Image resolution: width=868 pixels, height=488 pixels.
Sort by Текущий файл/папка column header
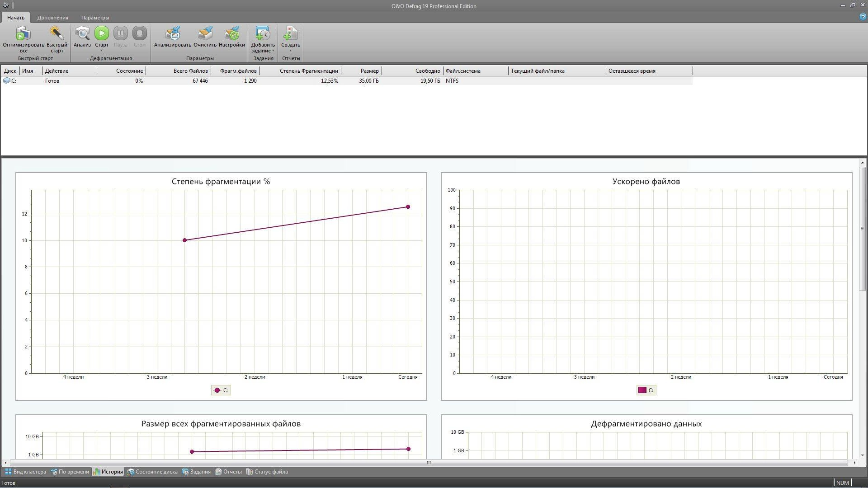pos(557,71)
